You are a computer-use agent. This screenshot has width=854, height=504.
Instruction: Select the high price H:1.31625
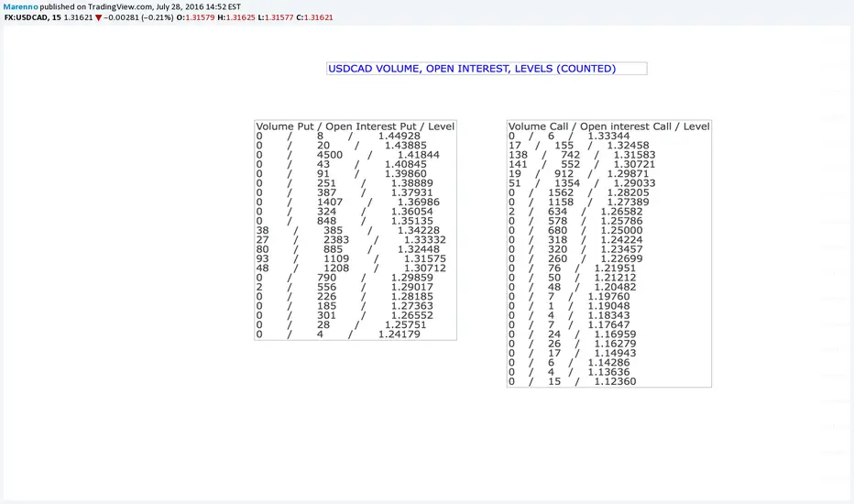click(236, 17)
